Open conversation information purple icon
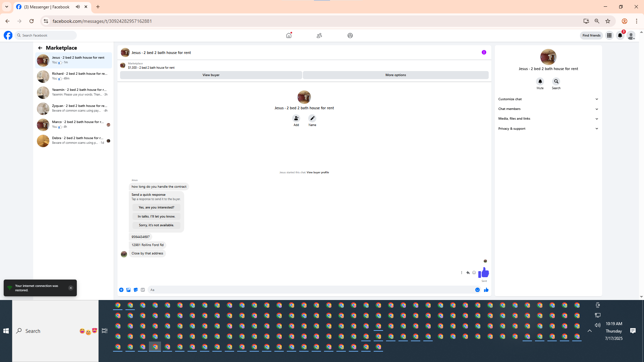 pyautogui.click(x=484, y=52)
